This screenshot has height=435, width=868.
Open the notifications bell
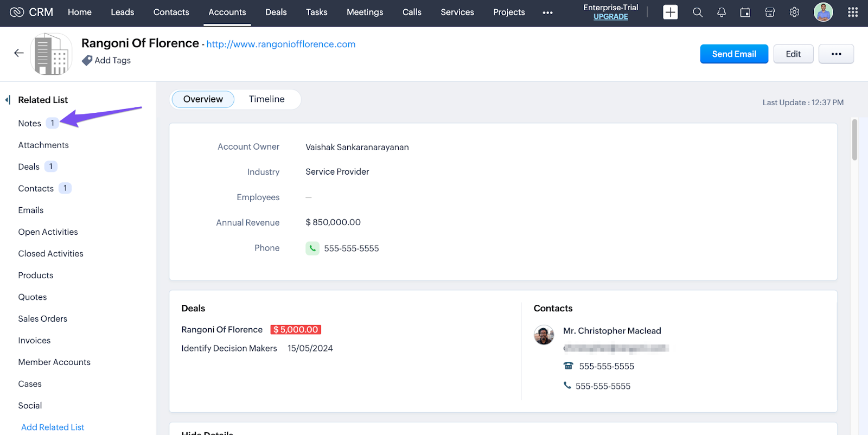722,12
